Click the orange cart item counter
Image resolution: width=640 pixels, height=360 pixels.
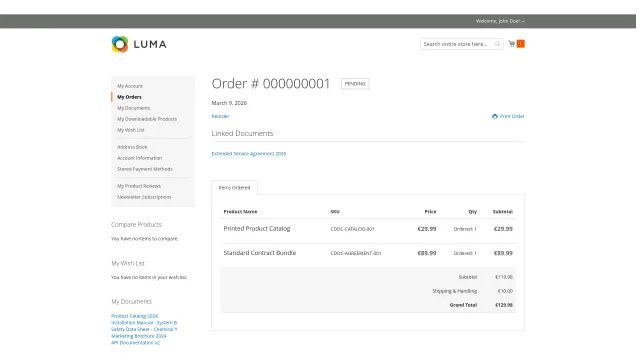pos(520,44)
